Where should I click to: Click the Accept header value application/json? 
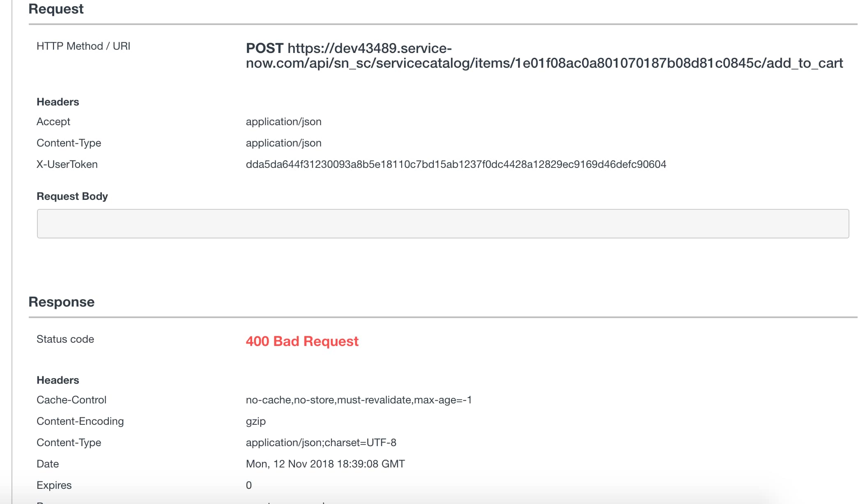(x=284, y=121)
